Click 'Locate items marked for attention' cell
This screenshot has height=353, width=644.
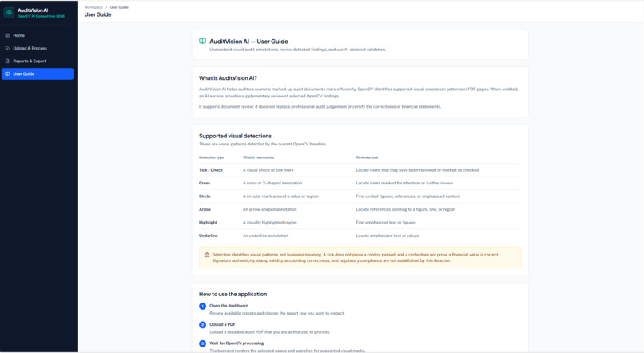pos(404,183)
